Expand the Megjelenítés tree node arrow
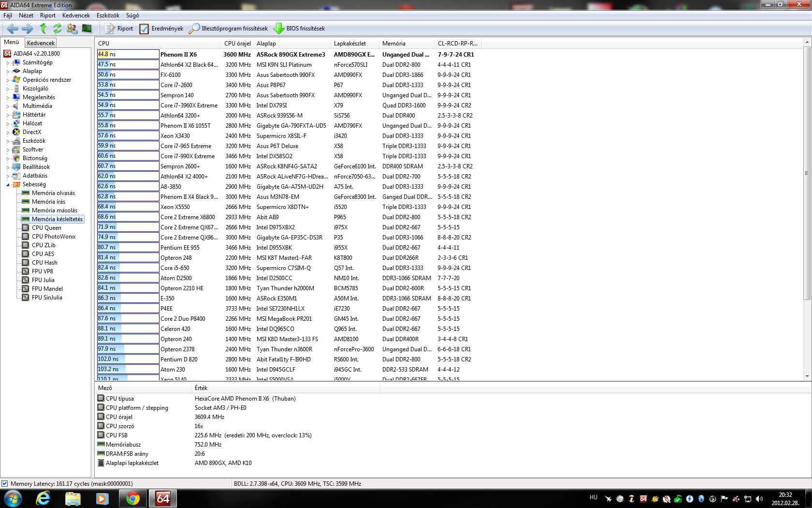This screenshot has height=508, width=812. pos(8,98)
